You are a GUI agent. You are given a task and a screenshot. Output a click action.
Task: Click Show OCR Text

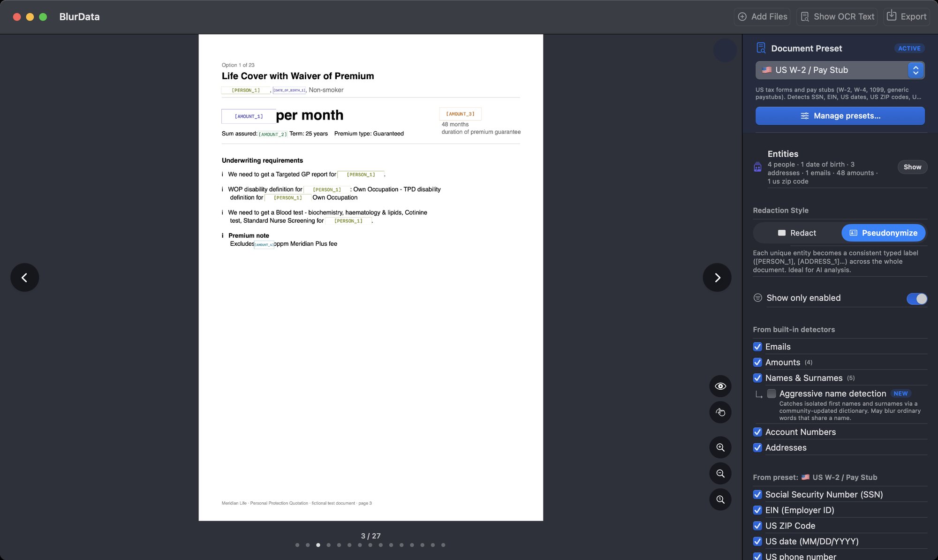[837, 16]
